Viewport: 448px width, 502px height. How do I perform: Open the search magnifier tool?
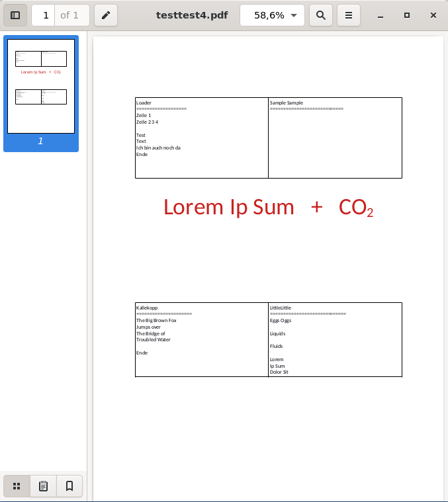pyautogui.click(x=321, y=15)
